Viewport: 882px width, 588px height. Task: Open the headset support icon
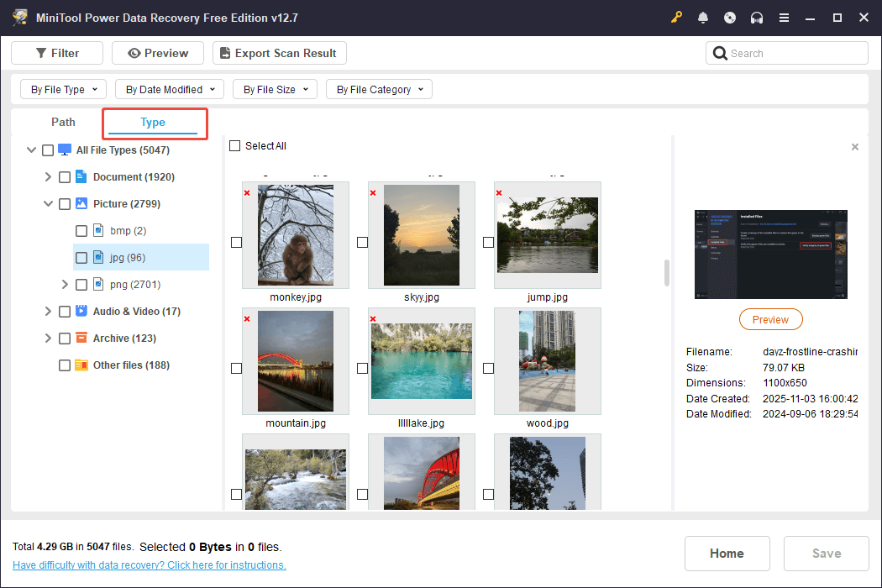point(757,18)
